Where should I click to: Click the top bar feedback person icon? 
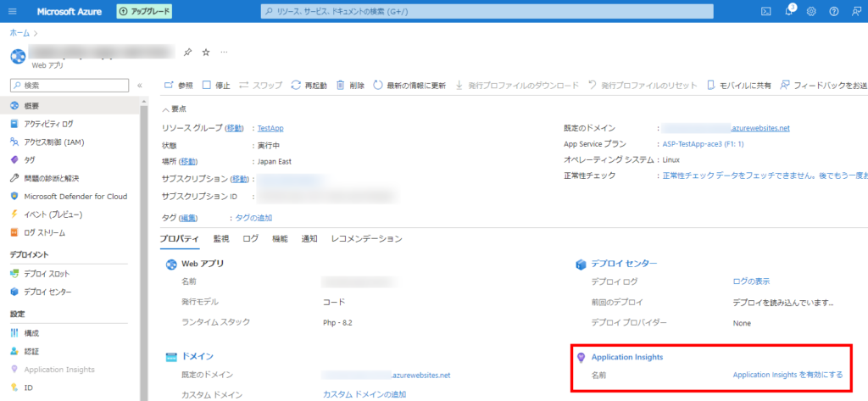pos(856,12)
